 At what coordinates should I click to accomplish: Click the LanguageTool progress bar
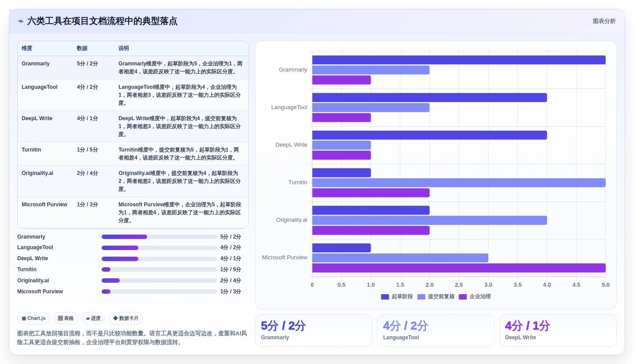tap(159, 248)
